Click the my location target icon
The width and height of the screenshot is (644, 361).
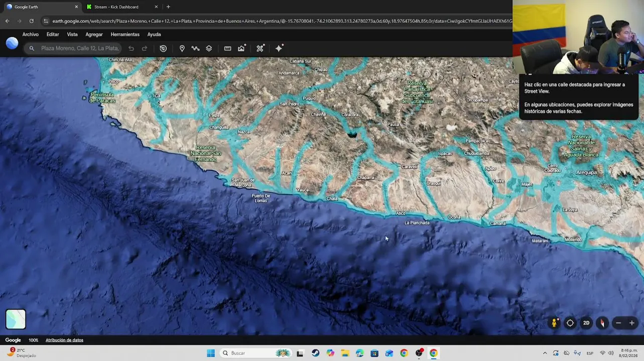[x=570, y=323]
